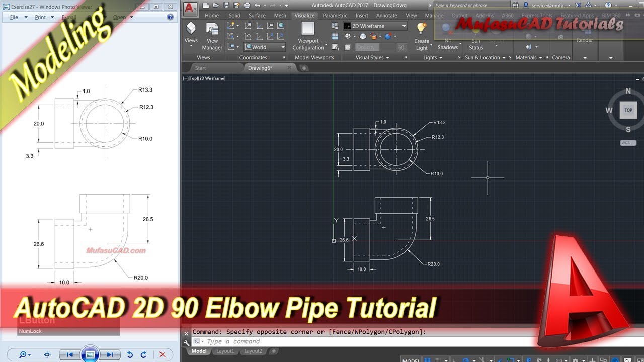The image size is (644, 362).
Task: Click the Viewport Configuration button
Action: point(308,36)
